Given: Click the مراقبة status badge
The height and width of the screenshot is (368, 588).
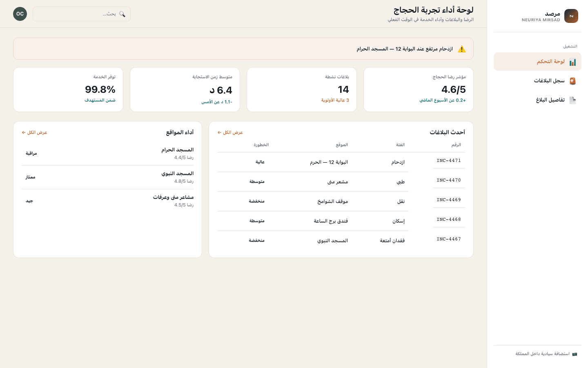Looking at the screenshot, I should pyautogui.click(x=31, y=153).
